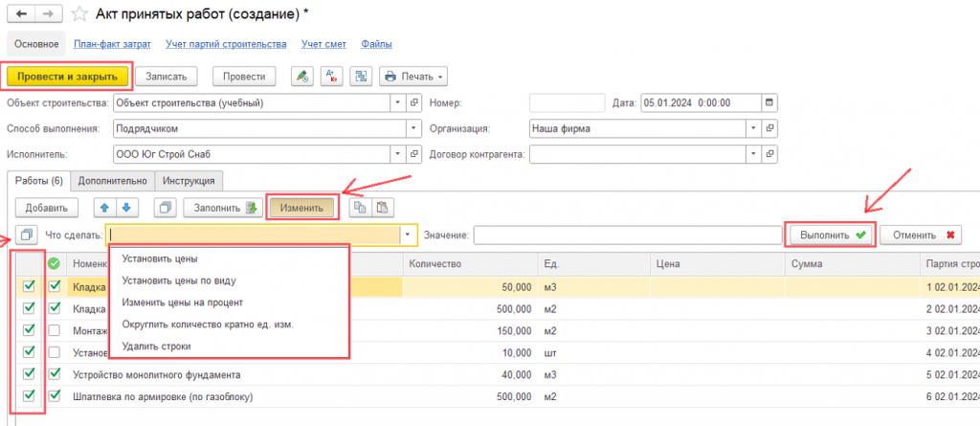Uncheck selection box for Шпатлевка по армировке row
This screenshot has width=980, height=426.
pos(28,394)
